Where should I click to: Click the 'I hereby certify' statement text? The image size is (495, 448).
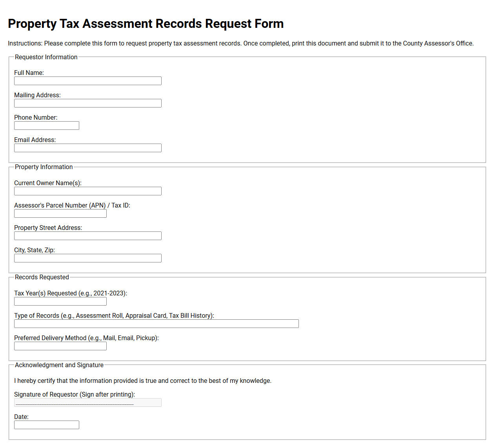click(143, 381)
